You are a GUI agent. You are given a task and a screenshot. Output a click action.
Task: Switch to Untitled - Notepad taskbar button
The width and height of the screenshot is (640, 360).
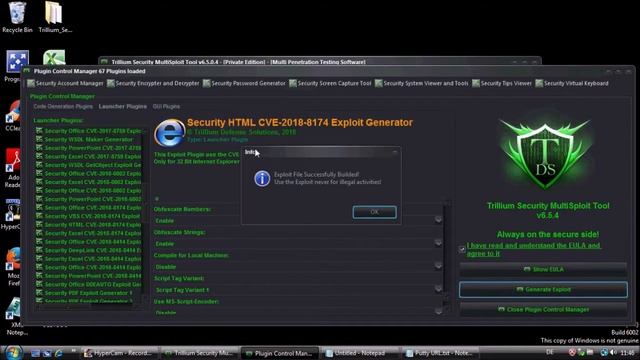coord(361,353)
